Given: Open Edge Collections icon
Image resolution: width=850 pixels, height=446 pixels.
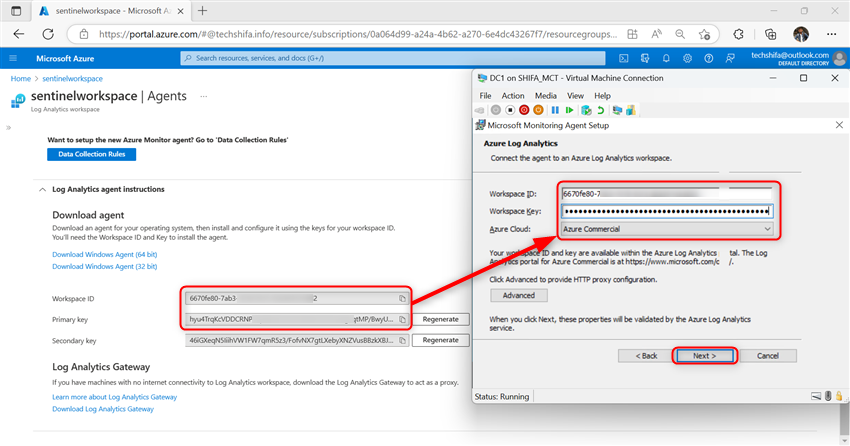Looking at the screenshot, I should [770, 34].
